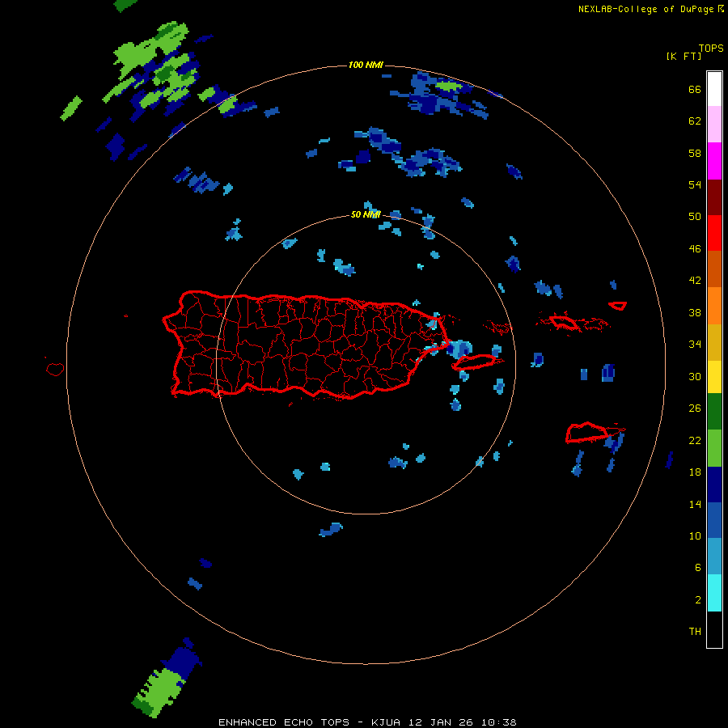Click the legend value "18"

[695, 472]
